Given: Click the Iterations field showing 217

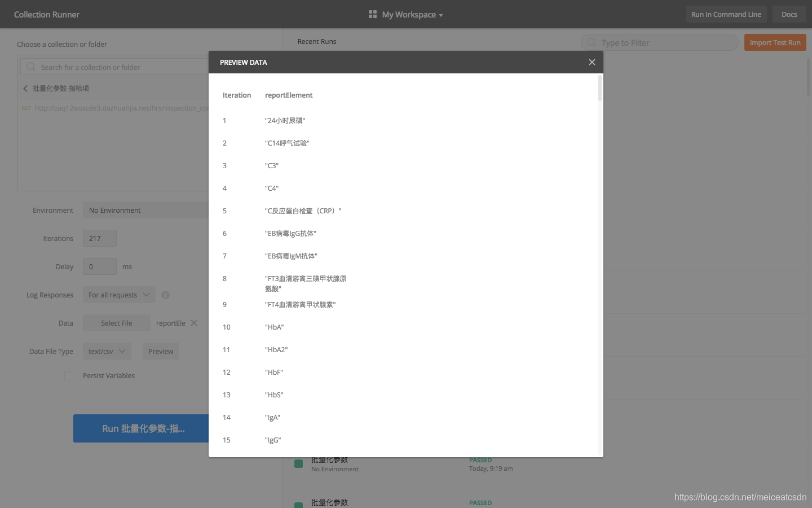Looking at the screenshot, I should [100, 238].
